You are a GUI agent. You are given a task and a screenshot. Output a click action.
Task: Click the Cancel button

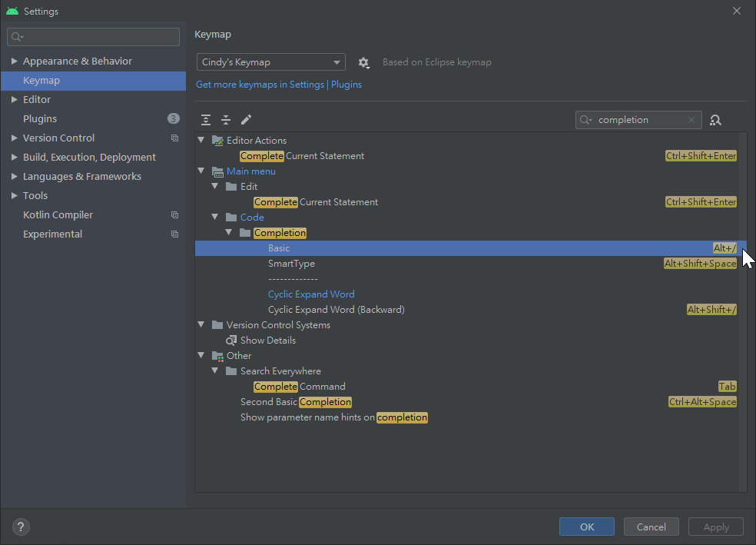click(x=652, y=527)
